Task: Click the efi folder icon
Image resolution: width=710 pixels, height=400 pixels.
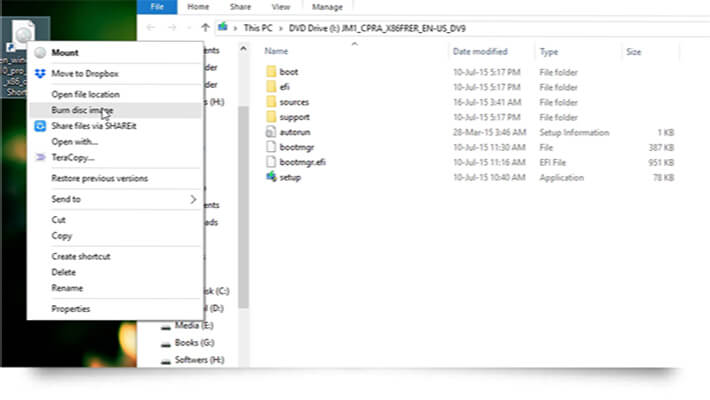Action: pyautogui.click(x=271, y=87)
